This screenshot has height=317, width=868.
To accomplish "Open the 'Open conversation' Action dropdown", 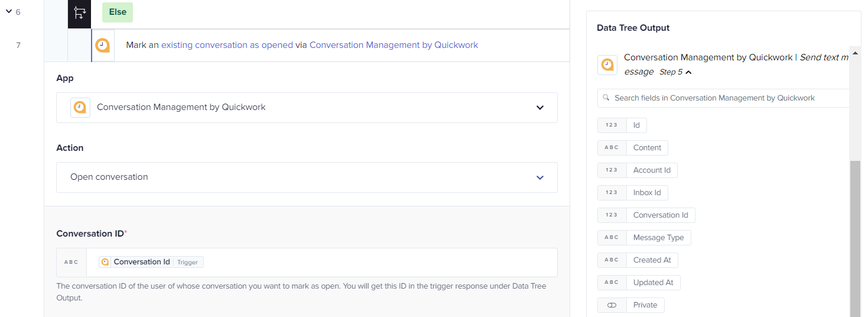I will point(307,177).
